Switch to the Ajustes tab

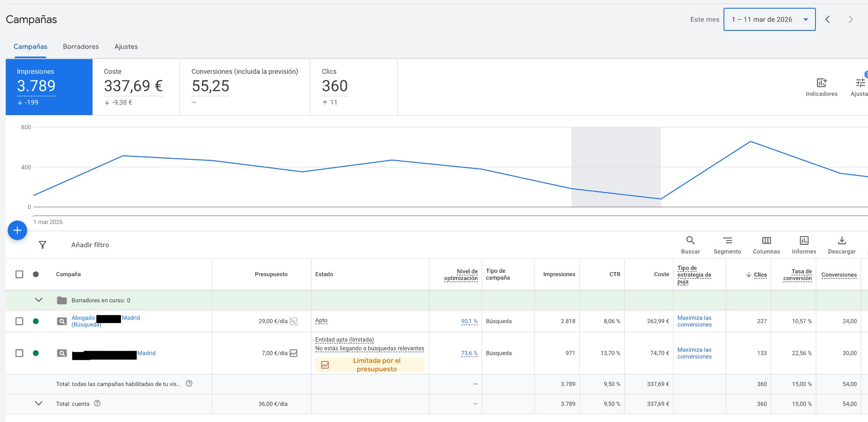tap(126, 46)
